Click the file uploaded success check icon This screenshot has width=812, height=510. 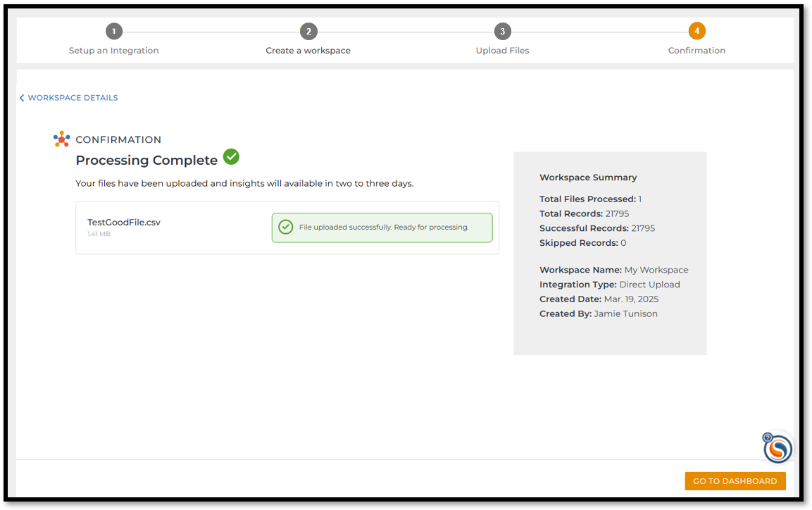286,227
